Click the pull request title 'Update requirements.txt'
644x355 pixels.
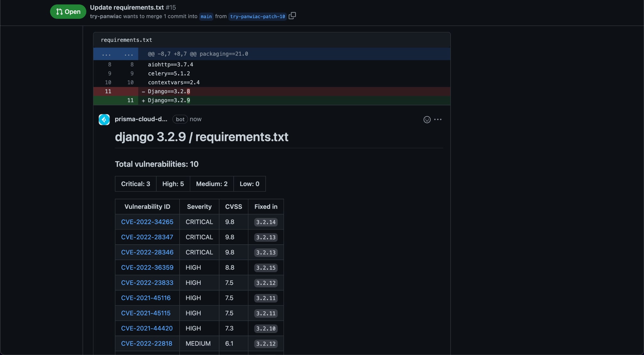pyautogui.click(x=127, y=7)
